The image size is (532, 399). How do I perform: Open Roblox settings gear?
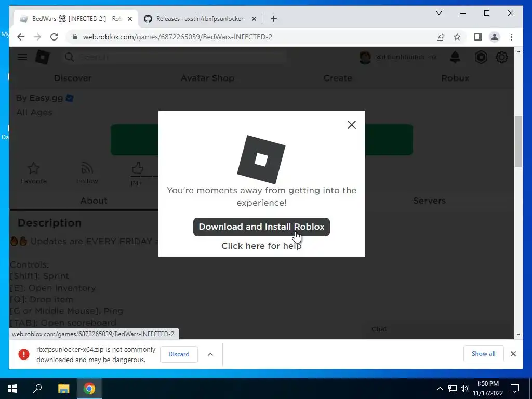501,57
